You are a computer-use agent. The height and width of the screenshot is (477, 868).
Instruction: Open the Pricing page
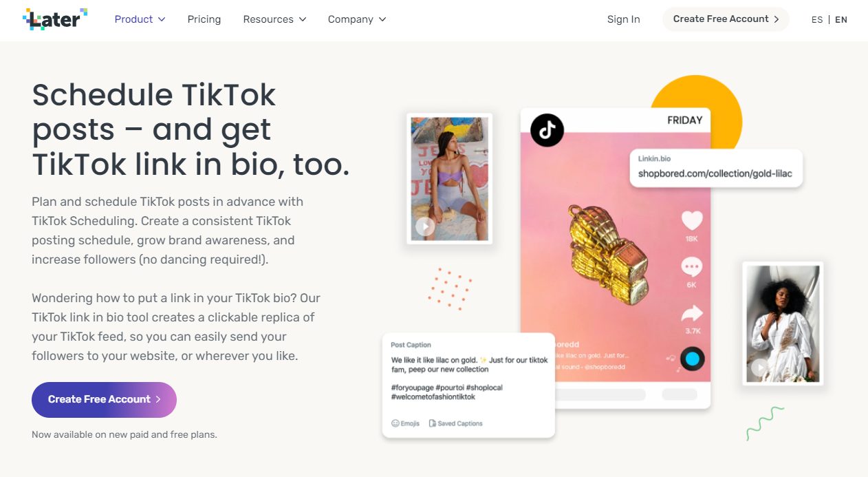click(x=204, y=19)
